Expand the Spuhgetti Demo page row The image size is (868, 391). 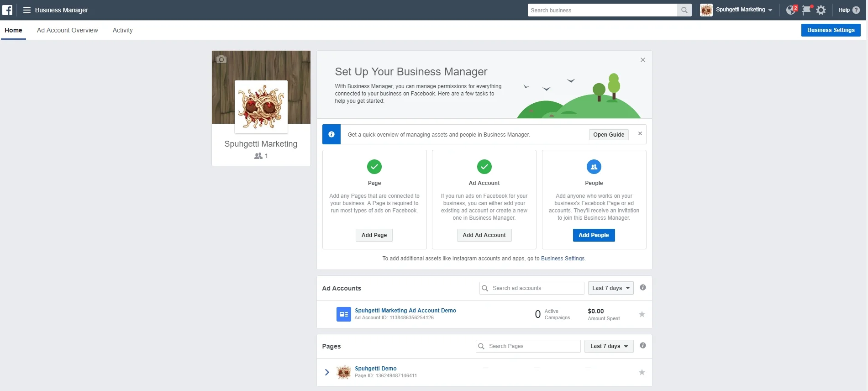point(327,372)
